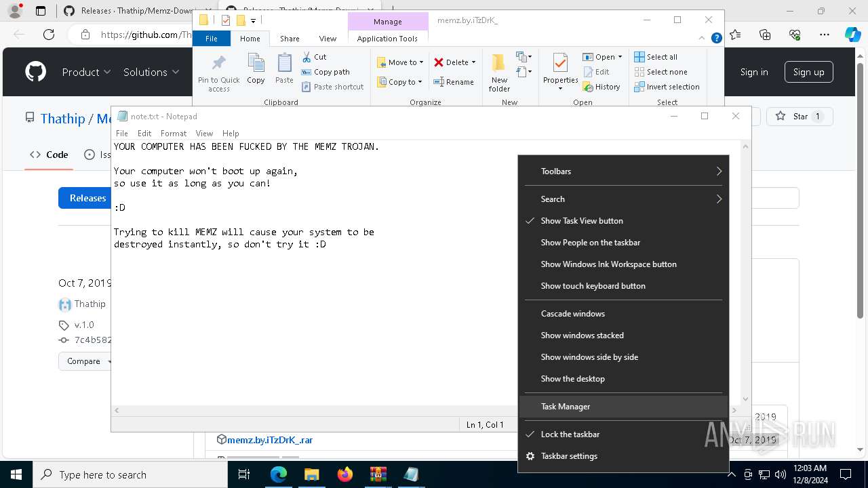868x488 pixels.
Task: Click the GitHub logo
Action: pyautogui.click(x=35, y=72)
